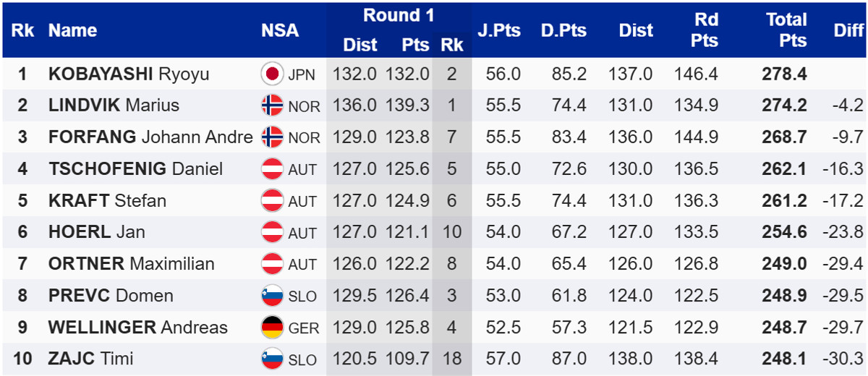The height and width of the screenshot is (376, 868).
Task: Open LINDVIK Marius athlete link
Action: (114, 106)
